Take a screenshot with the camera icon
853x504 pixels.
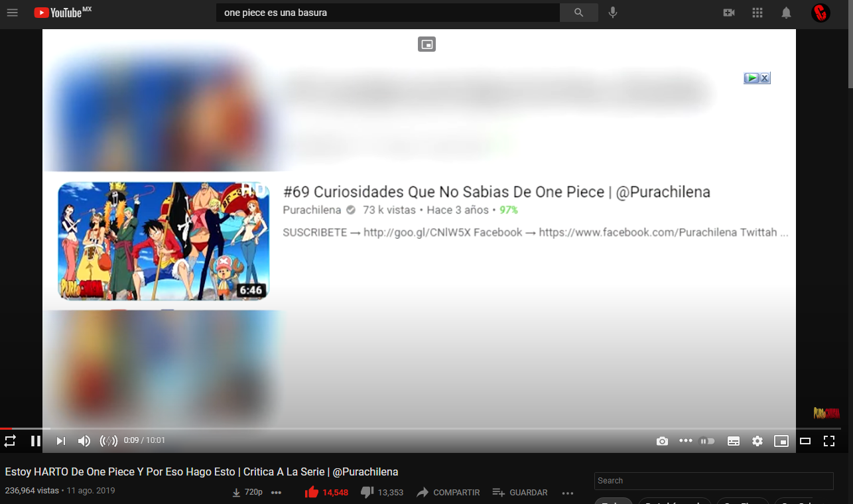(x=662, y=441)
